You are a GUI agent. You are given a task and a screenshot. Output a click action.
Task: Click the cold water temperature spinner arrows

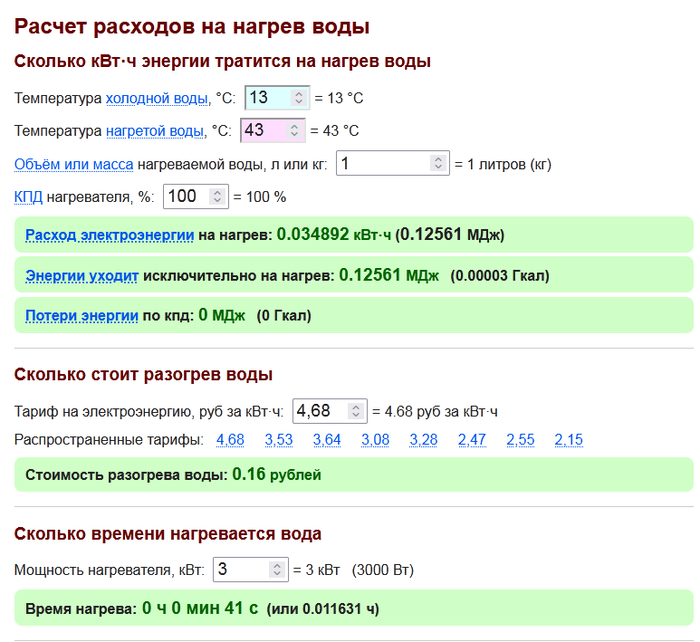click(298, 98)
